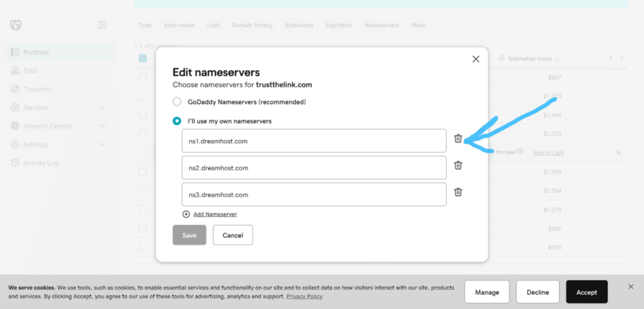
Task: Open the Lock filter
Action: click(x=213, y=25)
